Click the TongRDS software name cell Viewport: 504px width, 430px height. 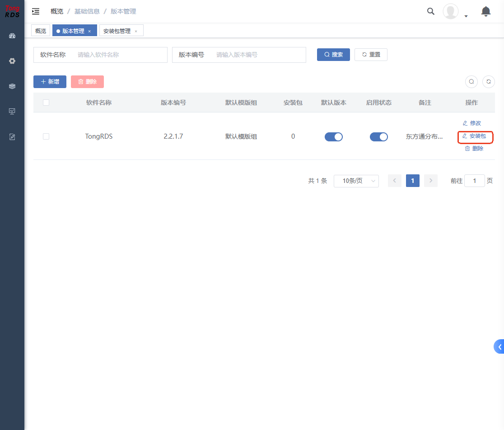99,136
